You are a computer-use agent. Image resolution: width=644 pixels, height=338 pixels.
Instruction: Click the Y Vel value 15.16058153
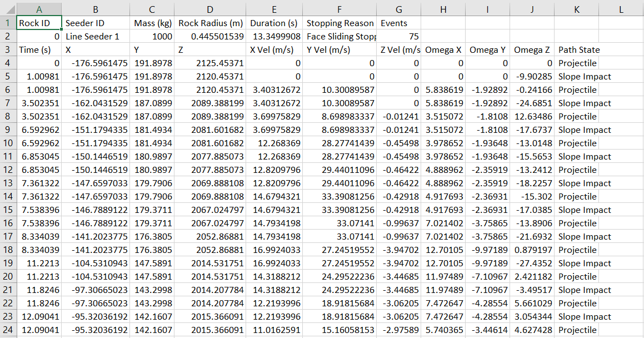340,330
